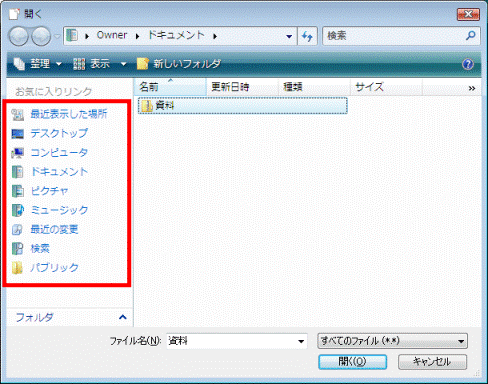Viewport: 488px width, 384px height.
Task: Click the help question mark icon
Action: pos(468,64)
